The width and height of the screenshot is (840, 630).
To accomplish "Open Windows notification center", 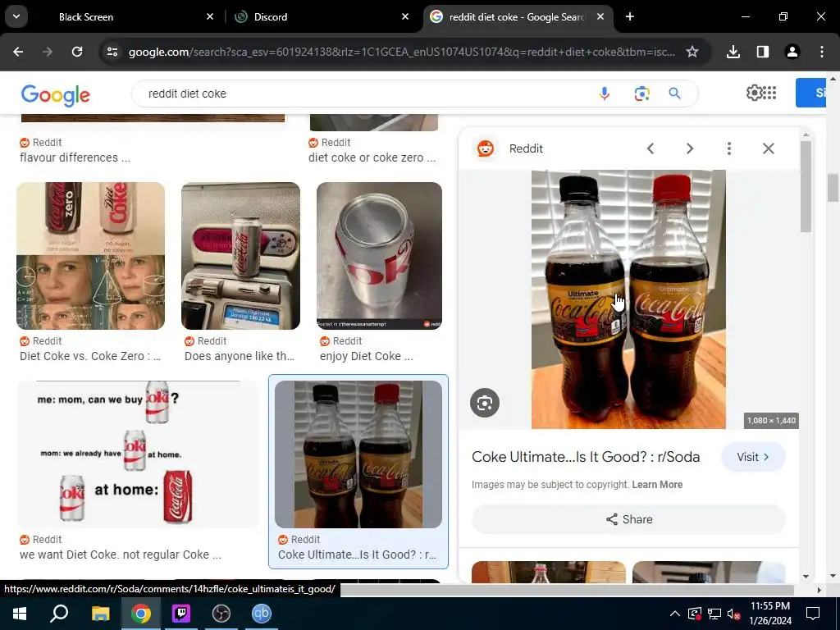I will [813, 614].
